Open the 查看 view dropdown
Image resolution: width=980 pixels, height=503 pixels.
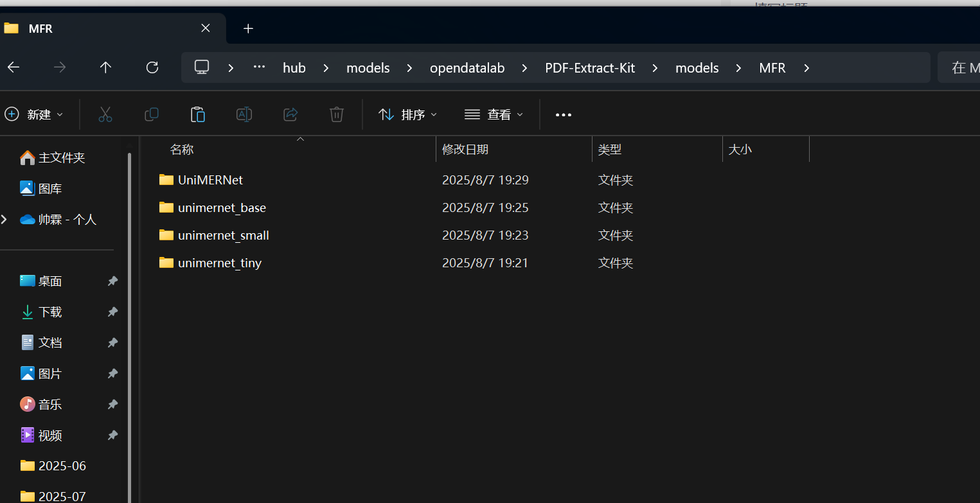click(494, 114)
